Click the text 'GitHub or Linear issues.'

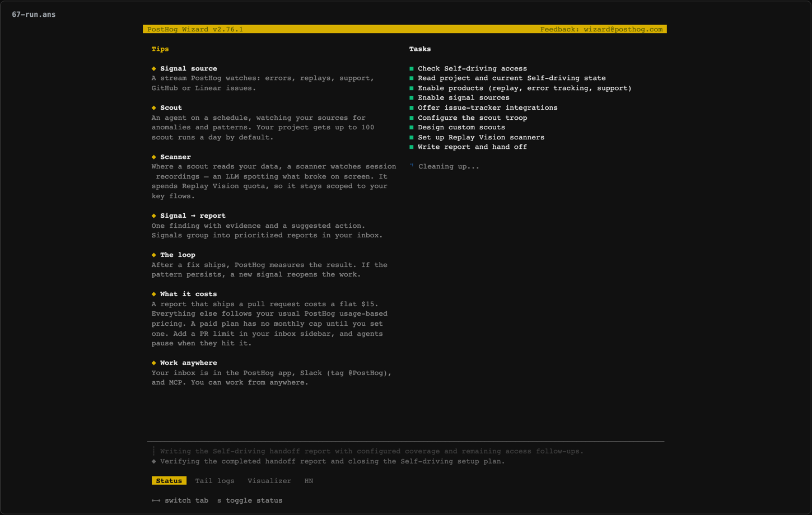click(x=204, y=88)
